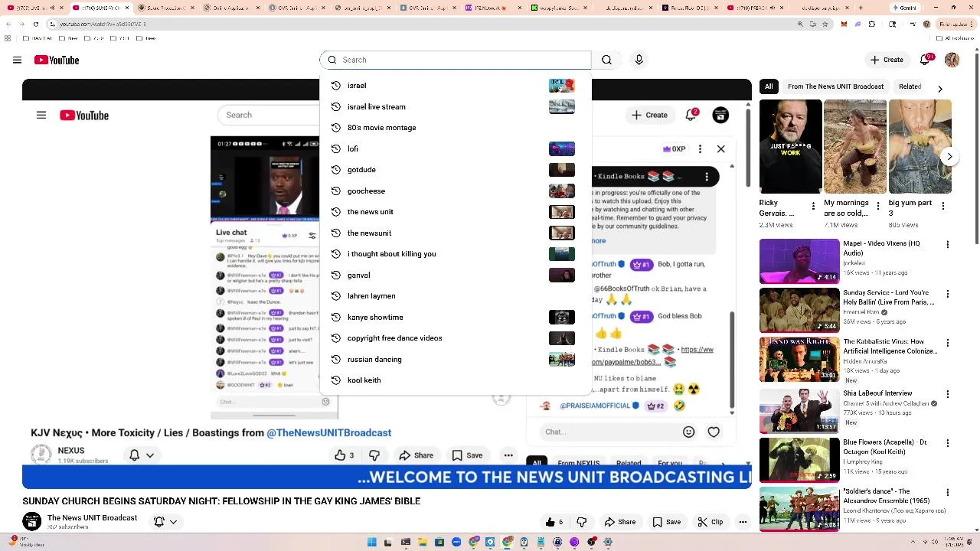This screenshot has height=551, width=980.
Task: Open The News UNIT Broadcast channel name
Action: click(x=92, y=518)
